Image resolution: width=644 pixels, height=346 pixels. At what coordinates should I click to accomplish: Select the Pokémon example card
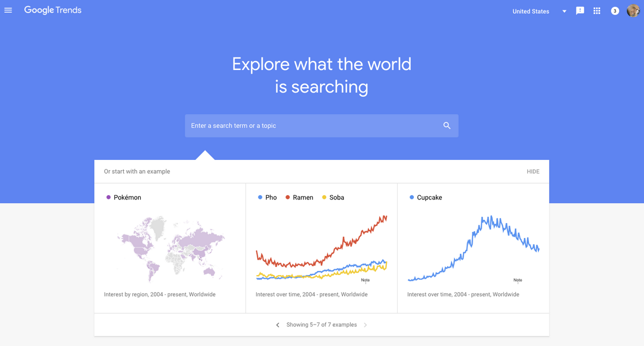[x=170, y=248]
